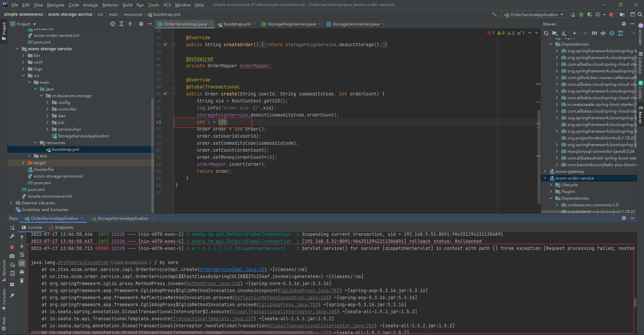Viewport: 644px width, 335px height.
Task: Go to next highlighted error arrow
Action: click(536, 33)
